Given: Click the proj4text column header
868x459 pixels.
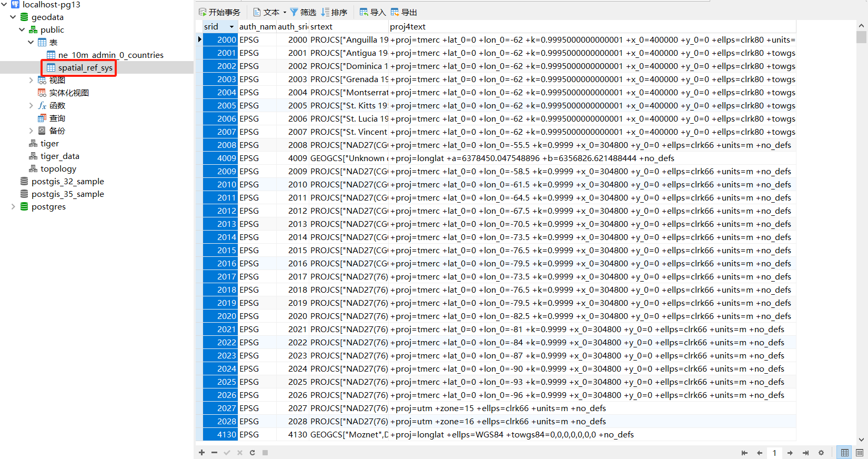Looking at the screenshot, I should [592, 27].
